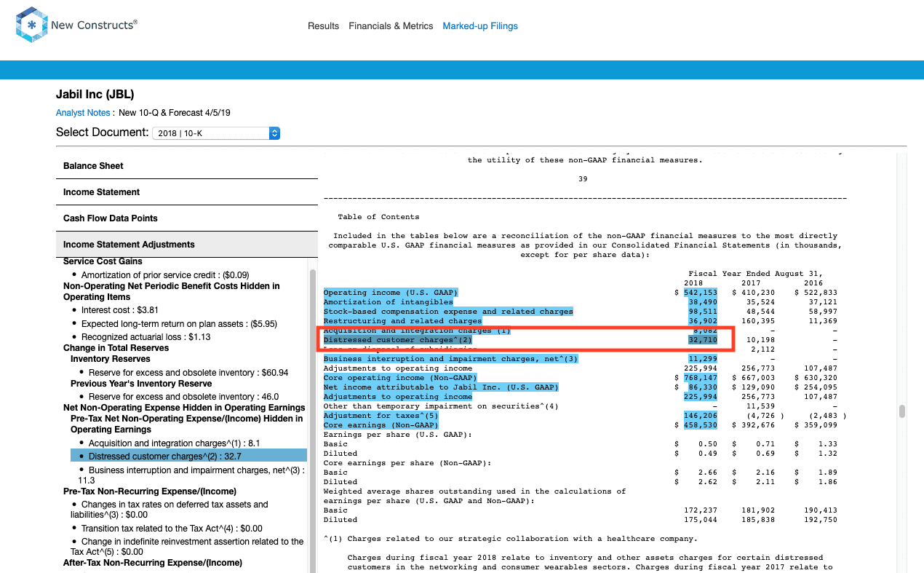Click Stock-based compensation expense and related charges label
Viewport: 924px width, 573px height.
[448, 312]
